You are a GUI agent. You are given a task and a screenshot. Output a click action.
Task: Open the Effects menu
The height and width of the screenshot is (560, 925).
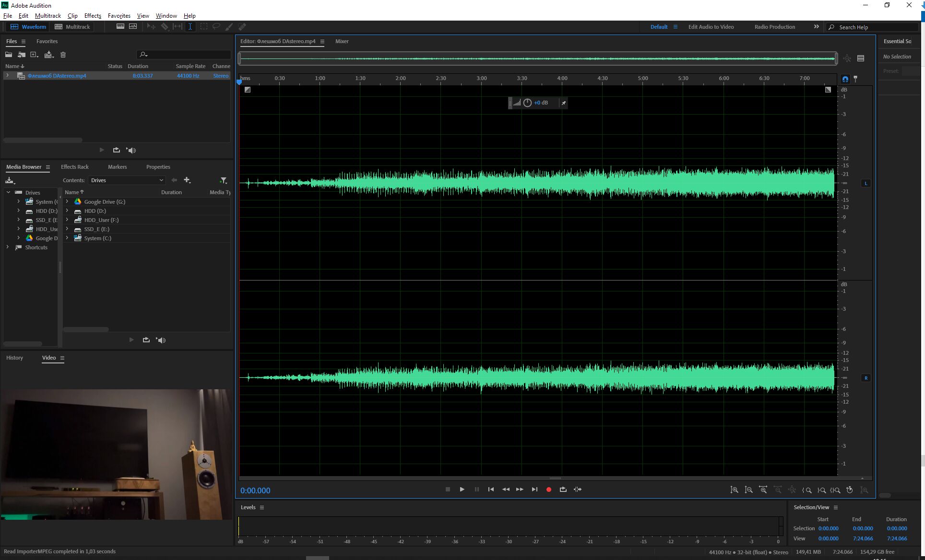[x=93, y=16]
